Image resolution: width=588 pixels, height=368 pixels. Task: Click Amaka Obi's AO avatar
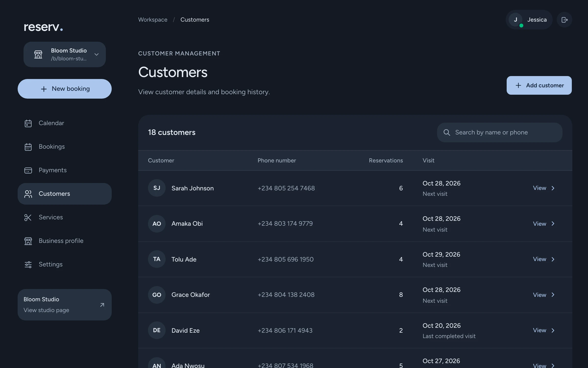[x=157, y=224]
